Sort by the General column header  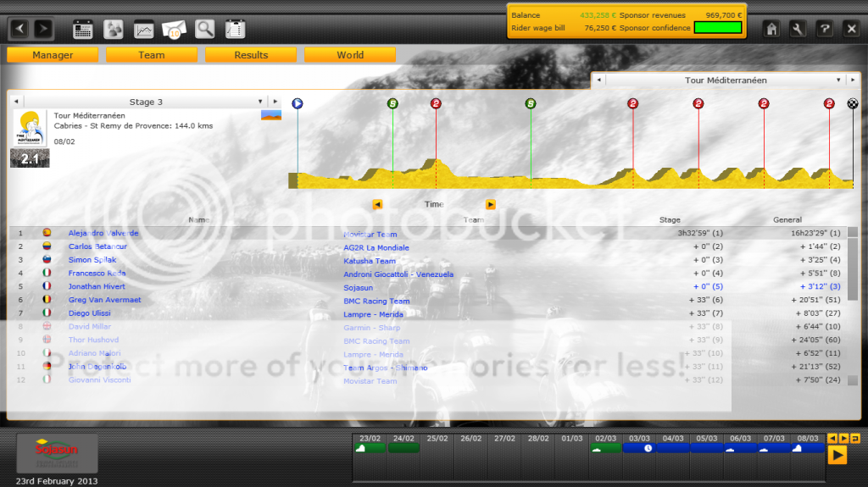tap(787, 219)
